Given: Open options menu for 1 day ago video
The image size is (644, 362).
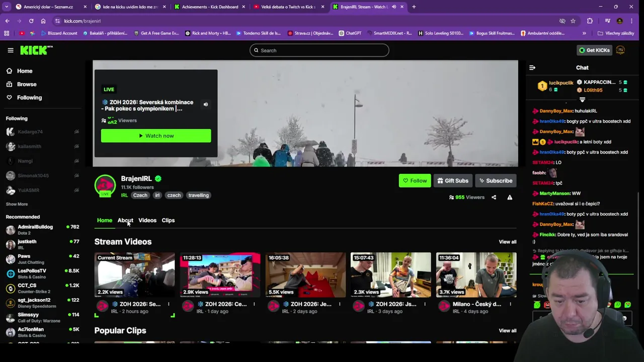Looking at the screenshot, I should pyautogui.click(x=254, y=304).
